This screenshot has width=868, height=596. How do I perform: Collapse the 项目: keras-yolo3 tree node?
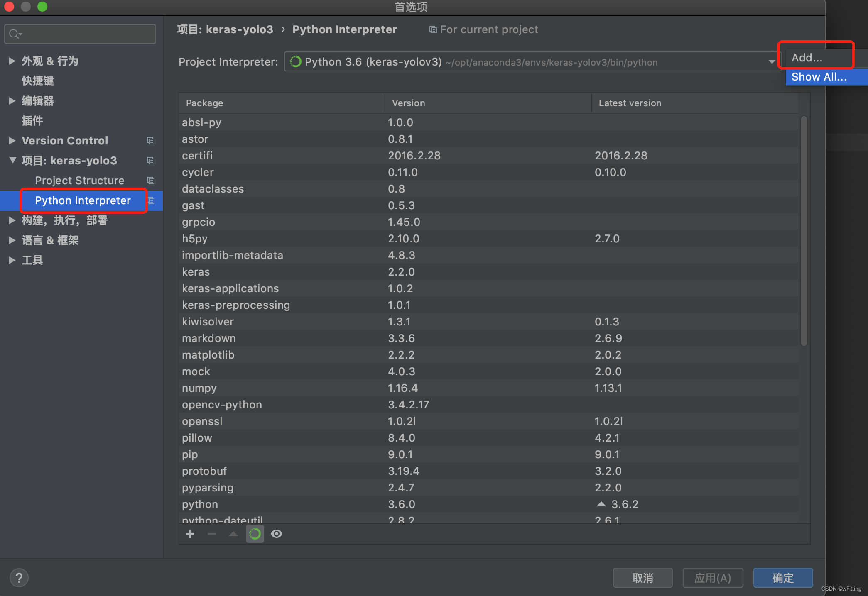pyautogui.click(x=12, y=160)
